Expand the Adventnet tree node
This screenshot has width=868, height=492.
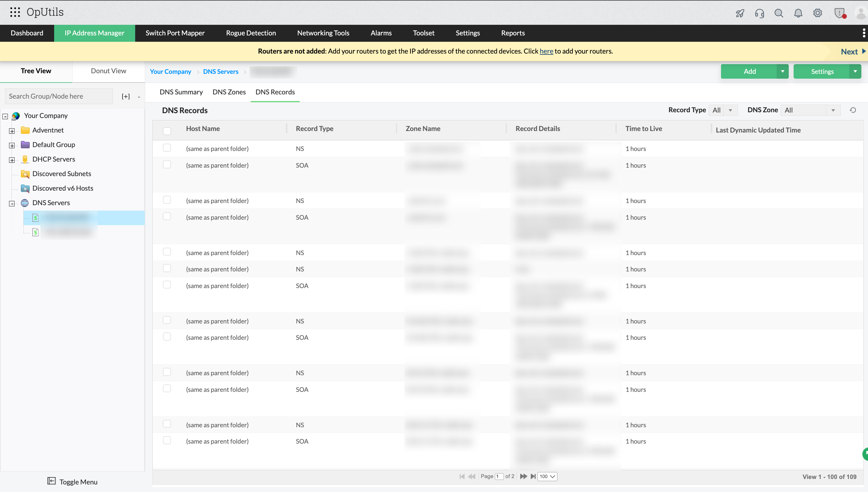pyautogui.click(x=12, y=131)
